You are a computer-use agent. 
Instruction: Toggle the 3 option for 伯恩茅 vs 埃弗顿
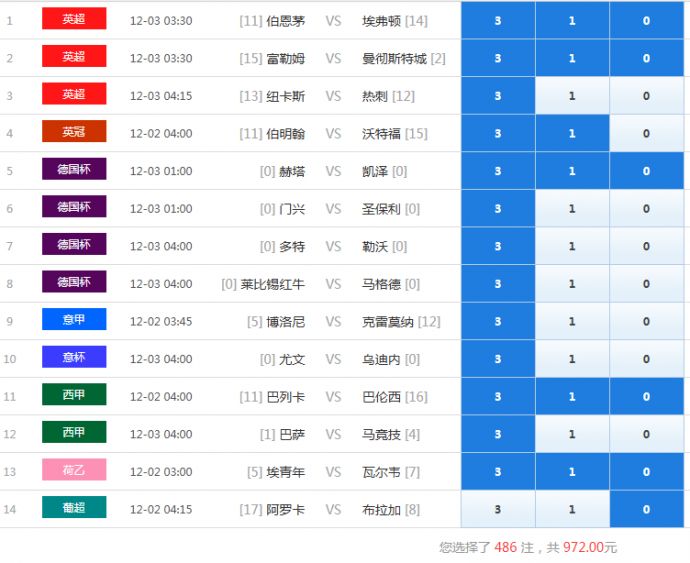[498, 20]
